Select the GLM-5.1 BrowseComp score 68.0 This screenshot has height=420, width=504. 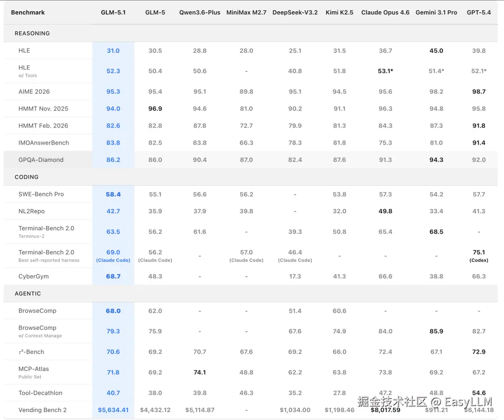point(113,311)
